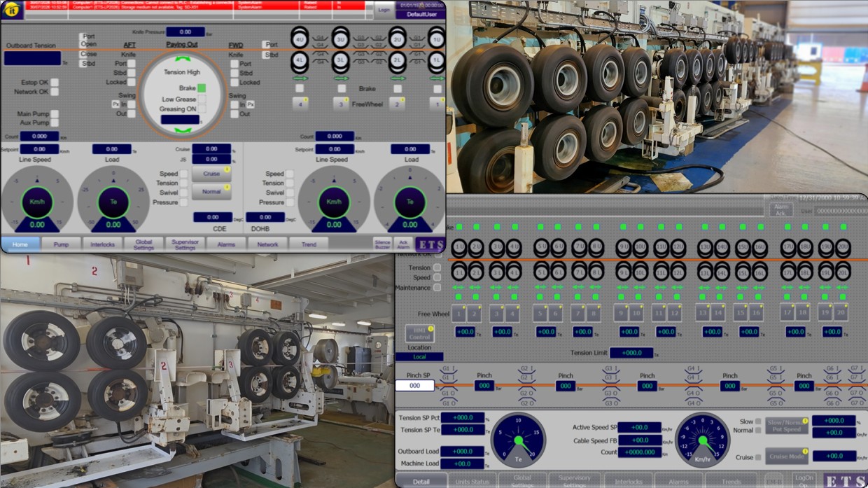Select wheel 17U in lower HMI panel
The image size is (868, 488).
787,247
